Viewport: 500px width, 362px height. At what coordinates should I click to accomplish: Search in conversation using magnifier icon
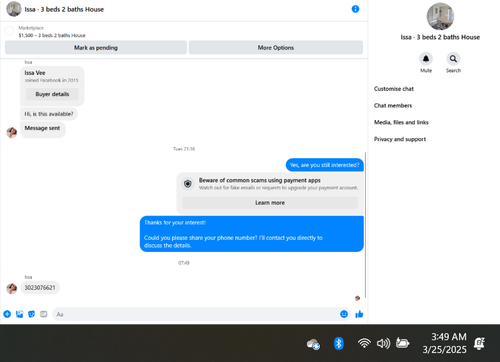pyautogui.click(x=453, y=59)
